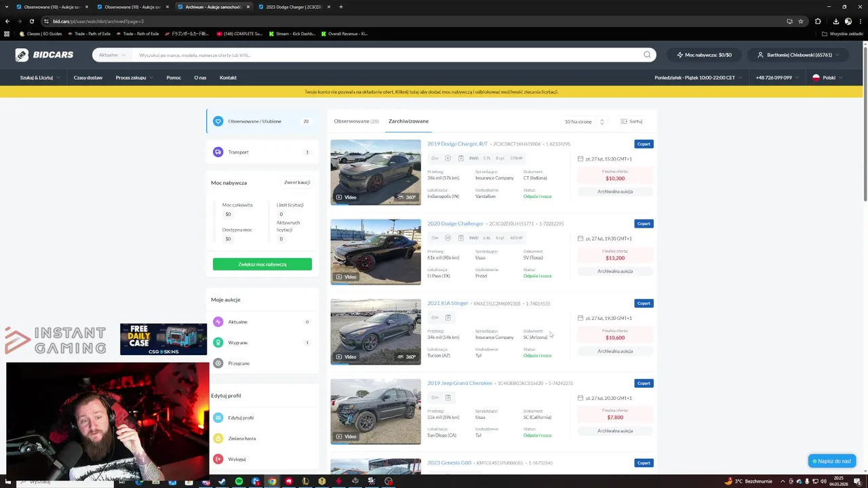The height and width of the screenshot is (488, 868).
Task: Open Spotify from the taskbar
Action: pos(239,481)
